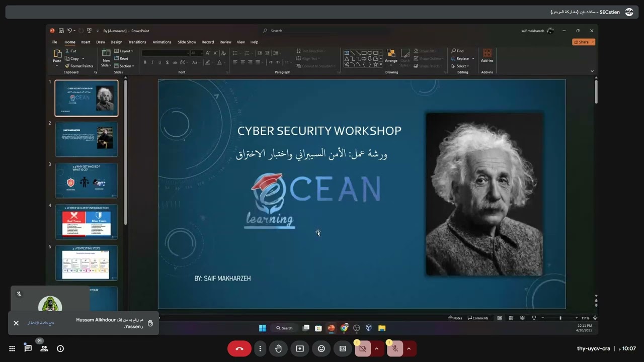The height and width of the screenshot is (362, 644).
Task: Click Present screen button in Meet bar
Action: click(x=300, y=348)
